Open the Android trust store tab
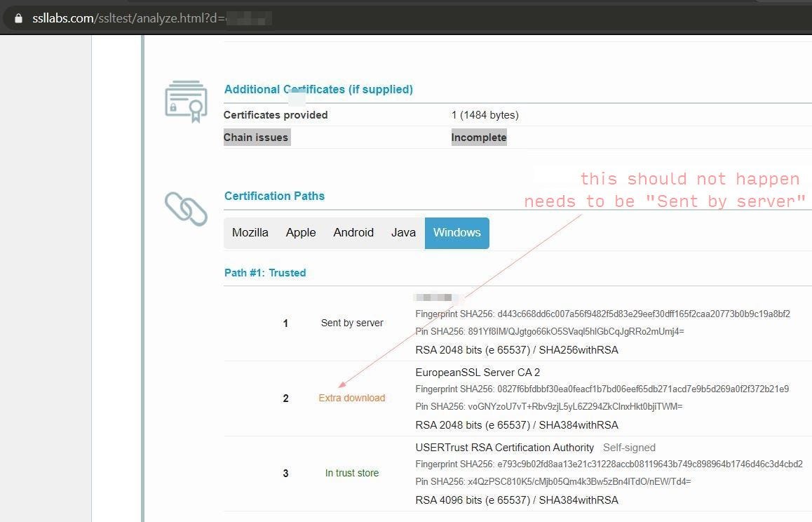Viewport: 812px width, 522px height. (x=353, y=233)
